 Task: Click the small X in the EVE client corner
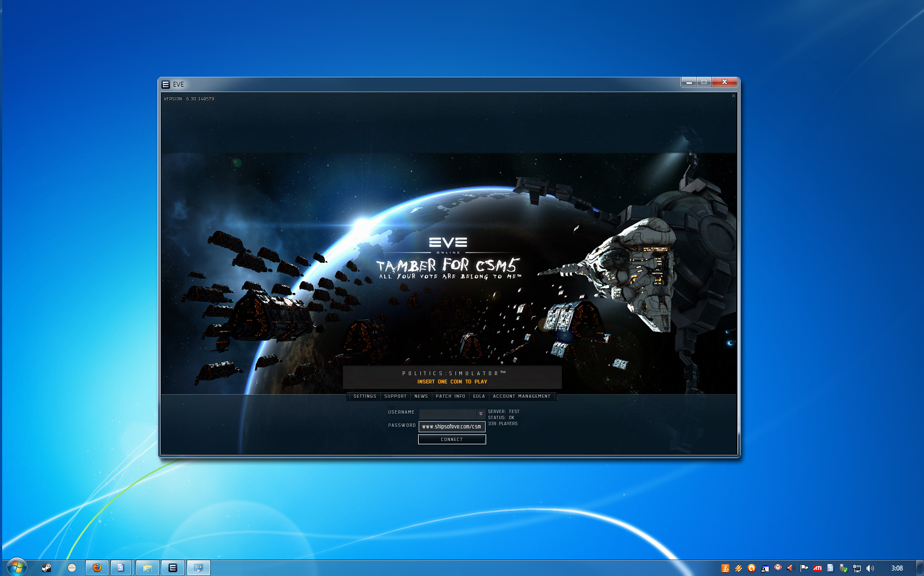[734, 96]
